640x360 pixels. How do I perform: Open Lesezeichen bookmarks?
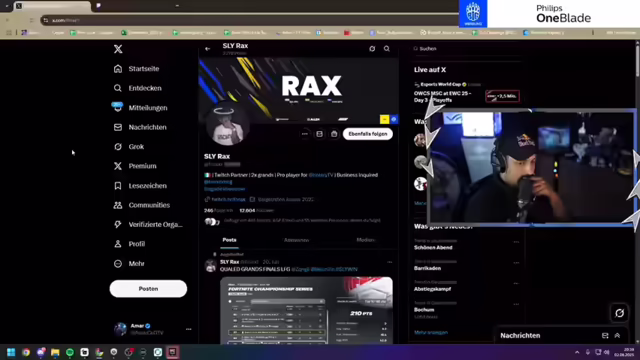tap(140, 186)
